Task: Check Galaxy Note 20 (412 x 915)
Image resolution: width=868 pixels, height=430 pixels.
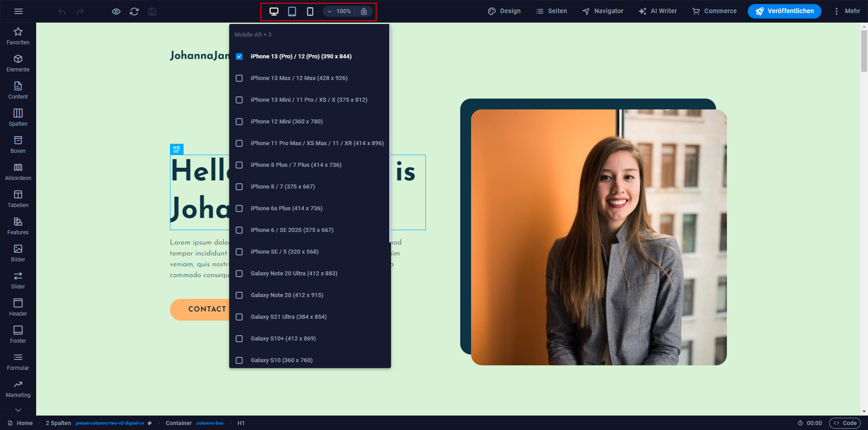Action: (239, 295)
